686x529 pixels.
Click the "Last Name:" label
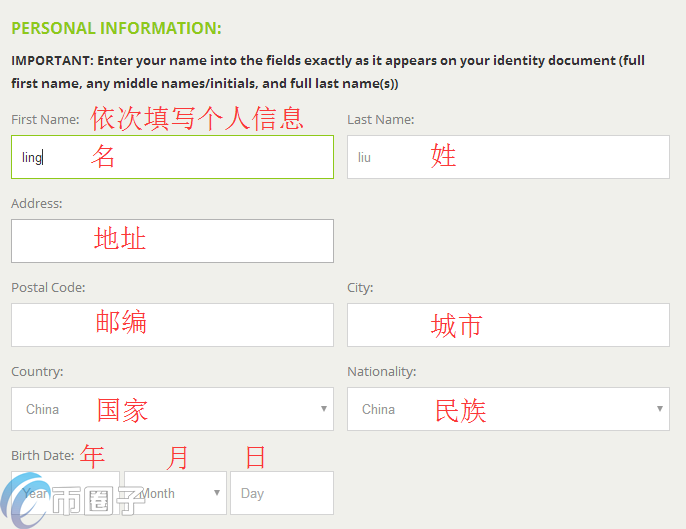pos(380,119)
